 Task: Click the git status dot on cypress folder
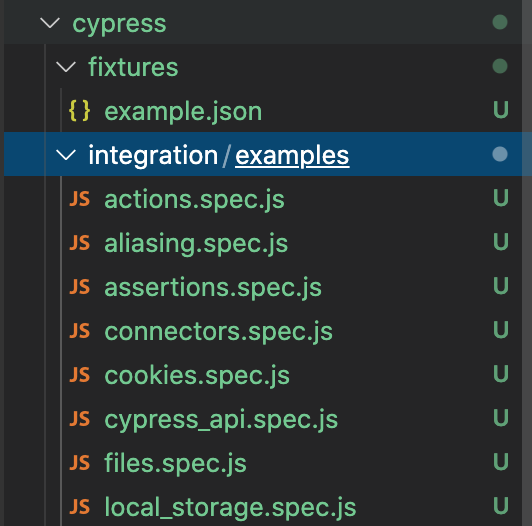tap(500, 22)
